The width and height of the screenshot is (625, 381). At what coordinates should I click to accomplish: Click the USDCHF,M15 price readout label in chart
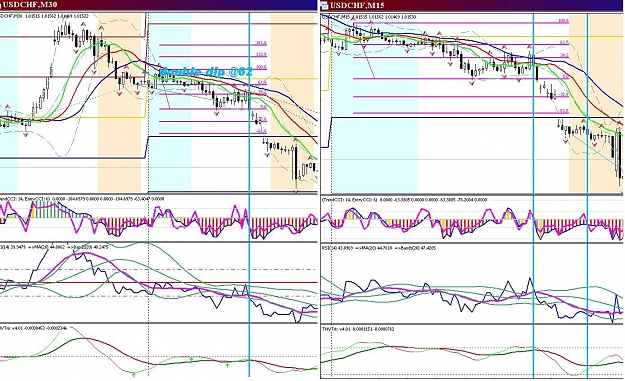click(369, 17)
